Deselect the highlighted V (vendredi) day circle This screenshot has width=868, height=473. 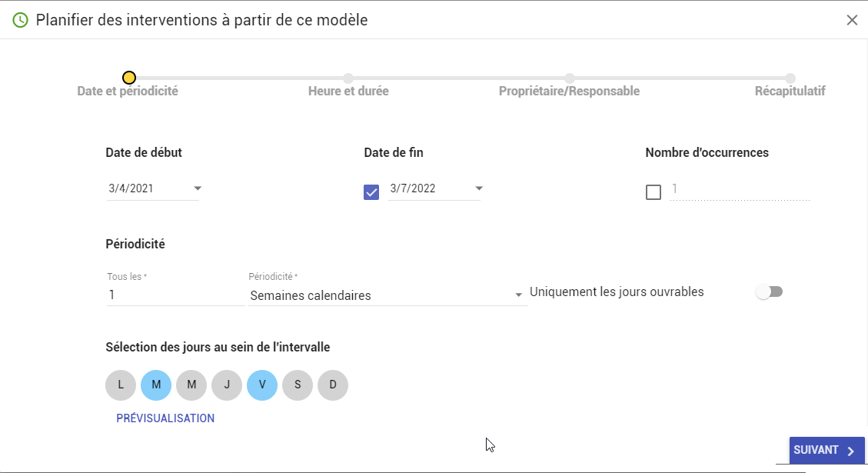(262, 385)
